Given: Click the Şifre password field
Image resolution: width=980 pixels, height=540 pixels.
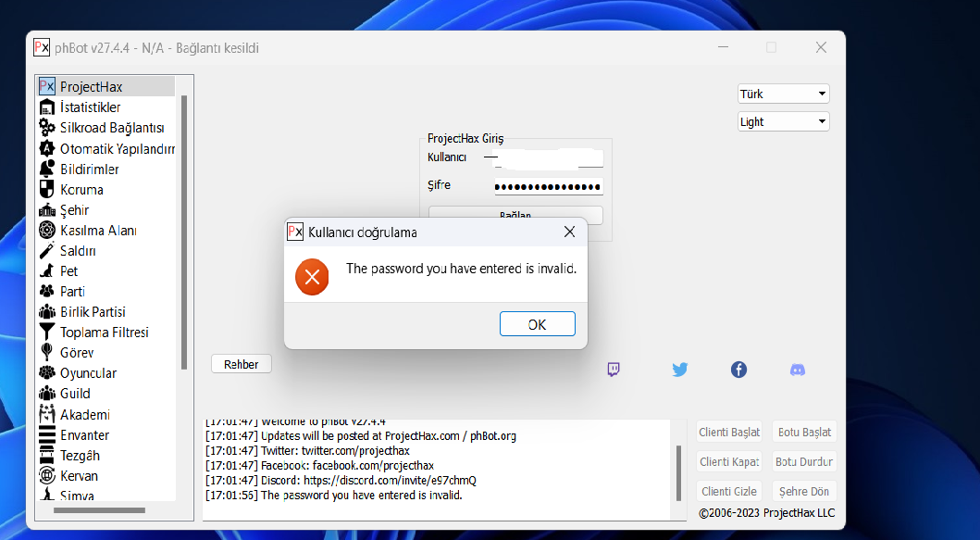Looking at the screenshot, I should pyautogui.click(x=548, y=186).
